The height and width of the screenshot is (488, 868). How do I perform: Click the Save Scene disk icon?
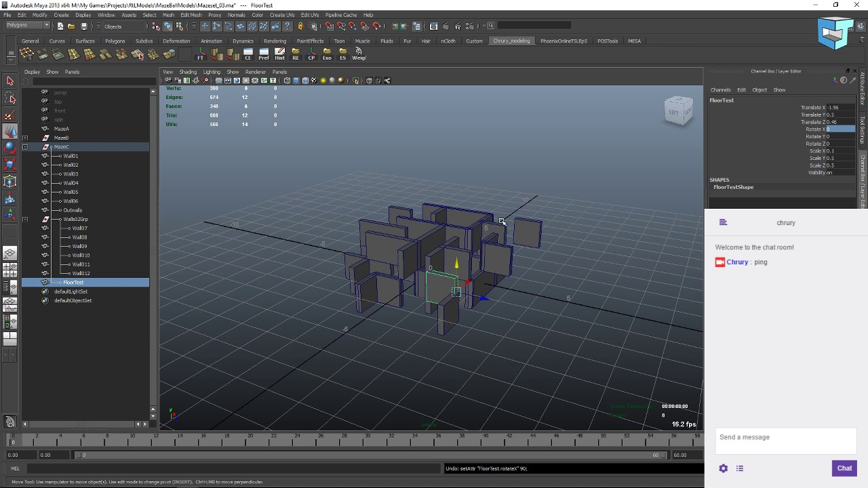click(83, 26)
